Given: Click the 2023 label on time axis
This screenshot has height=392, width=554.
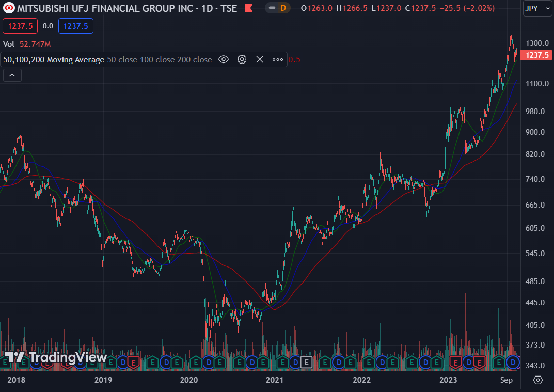Looking at the screenshot, I should pyautogui.click(x=448, y=380).
